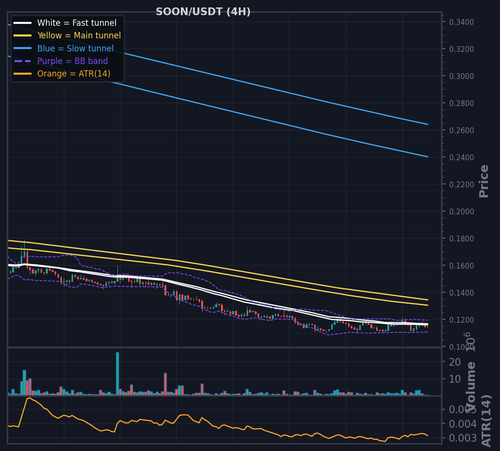Image resolution: width=500 pixels, height=451 pixels.
Task: Click the purple dashed swatch in legend
Action: pos(23,61)
